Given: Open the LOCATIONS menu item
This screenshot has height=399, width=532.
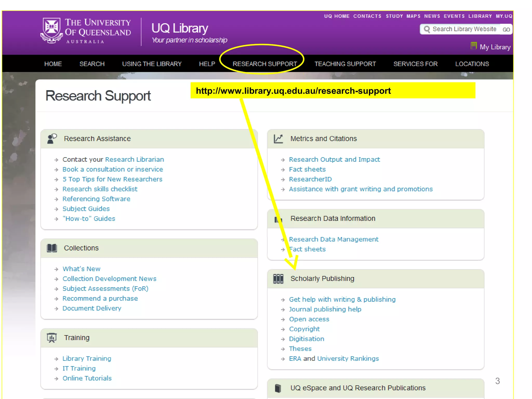Looking at the screenshot, I should point(472,64).
